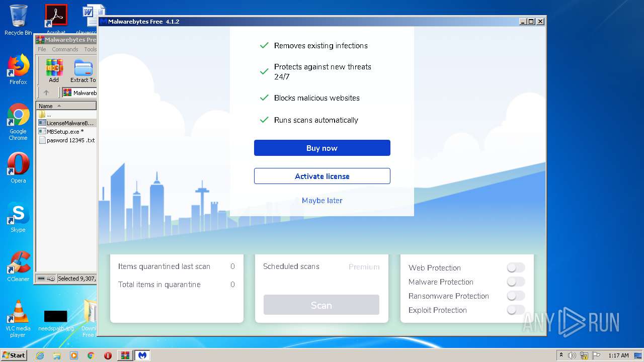
Task: Open Windows Explorer from the taskbar
Action: click(x=57, y=355)
